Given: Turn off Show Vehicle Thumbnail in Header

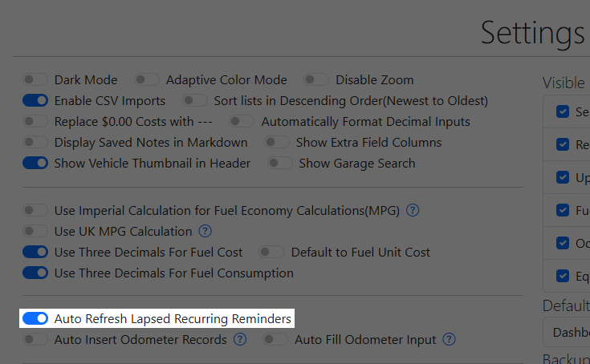Looking at the screenshot, I should tap(35, 164).
